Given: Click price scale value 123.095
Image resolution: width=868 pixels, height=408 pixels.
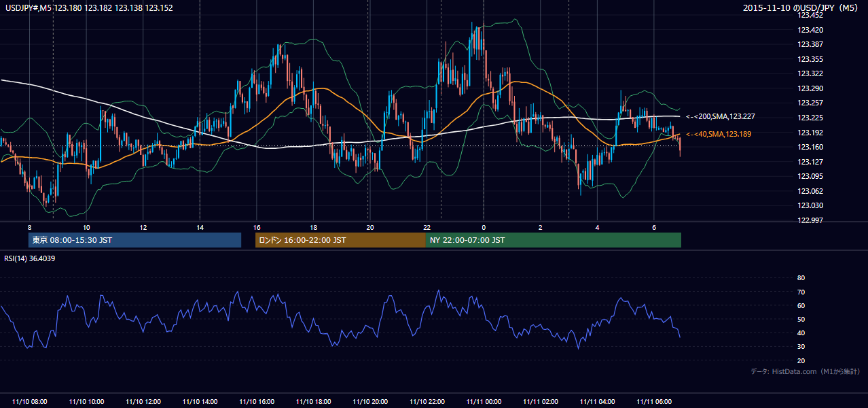Looking at the screenshot, I should [810, 176].
